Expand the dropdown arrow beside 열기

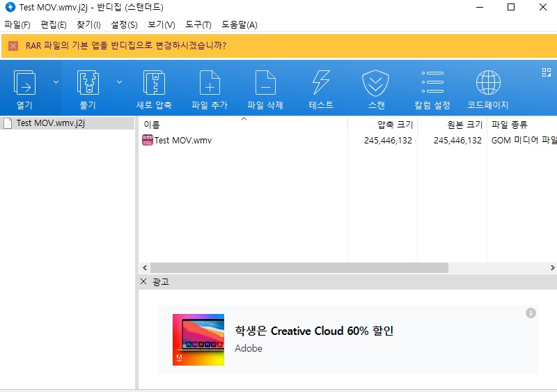[x=56, y=82]
